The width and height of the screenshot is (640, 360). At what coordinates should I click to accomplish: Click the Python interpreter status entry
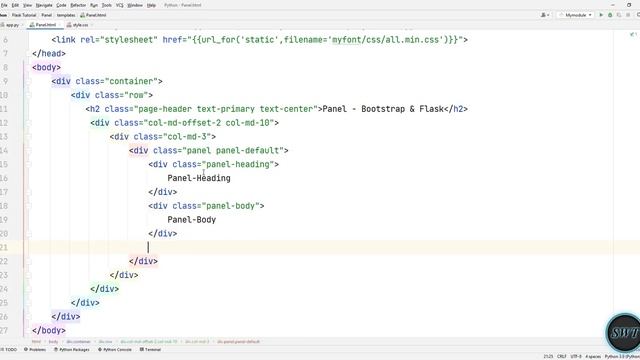pos(622,356)
